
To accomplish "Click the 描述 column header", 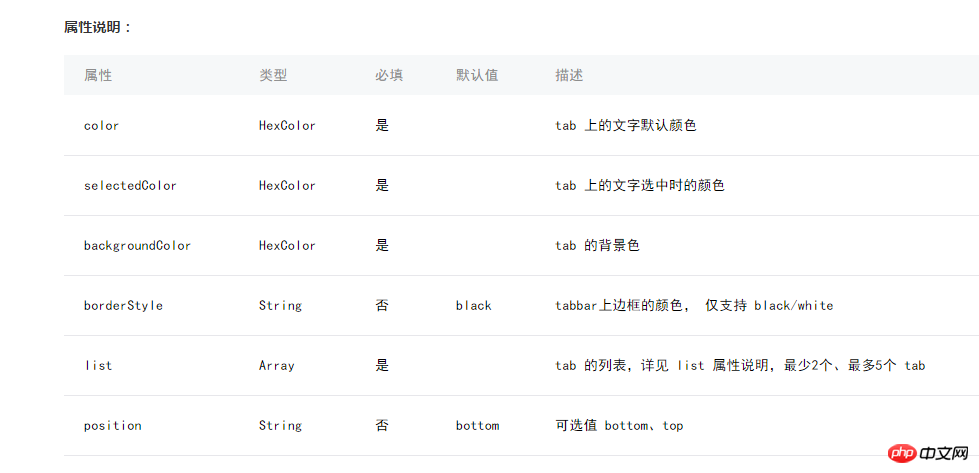I will (569, 75).
